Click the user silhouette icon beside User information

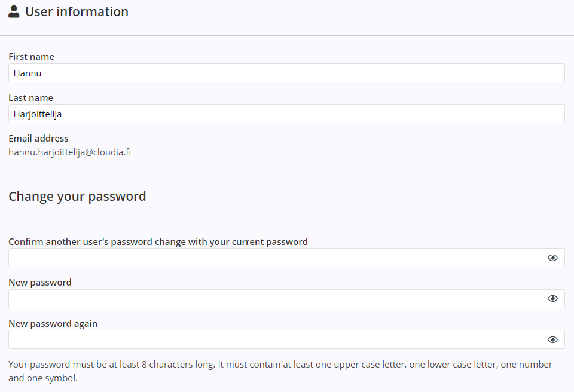pos(14,11)
